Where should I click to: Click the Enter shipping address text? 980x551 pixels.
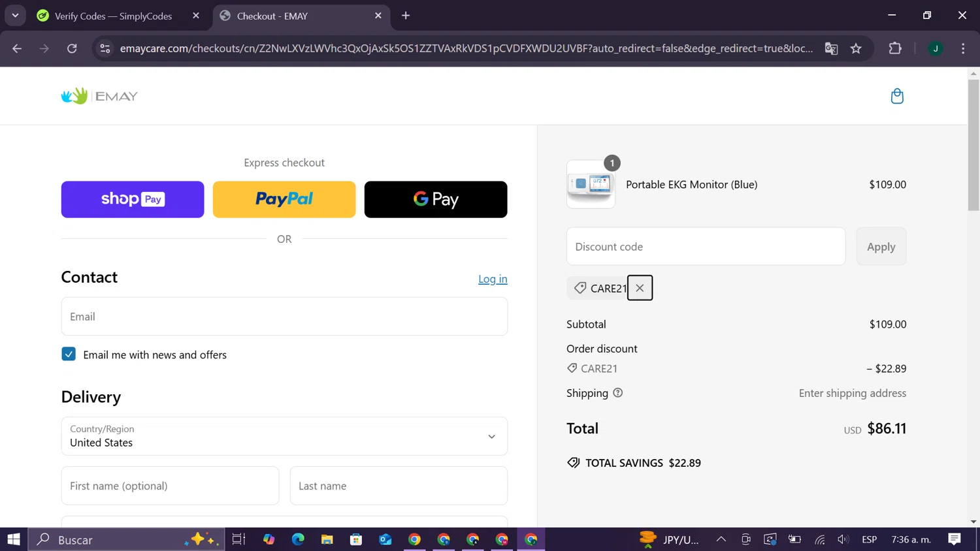click(x=853, y=393)
